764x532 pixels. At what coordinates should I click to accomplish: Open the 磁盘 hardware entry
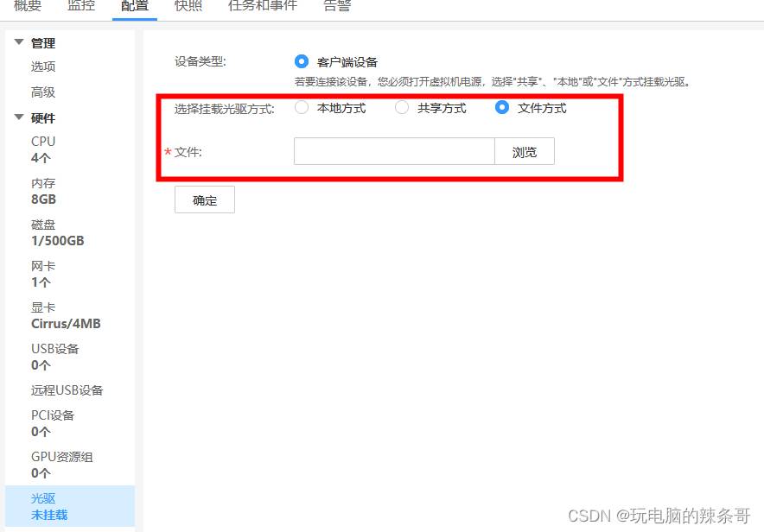pos(57,232)
